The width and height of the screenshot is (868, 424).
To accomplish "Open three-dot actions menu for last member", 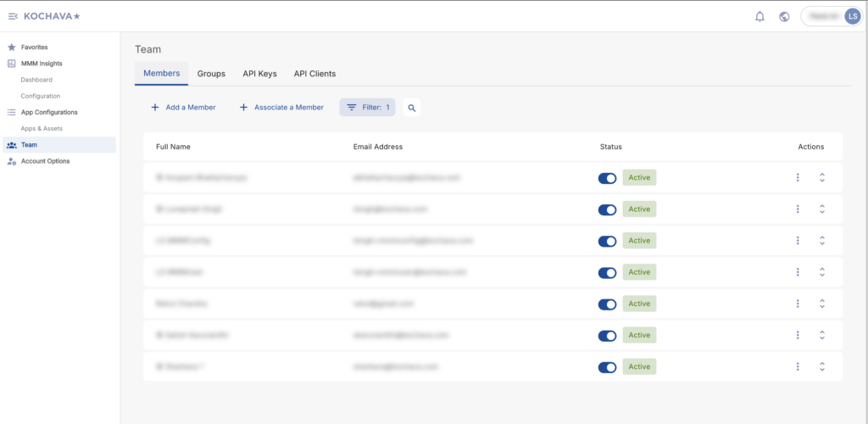I will coord(798,366).
